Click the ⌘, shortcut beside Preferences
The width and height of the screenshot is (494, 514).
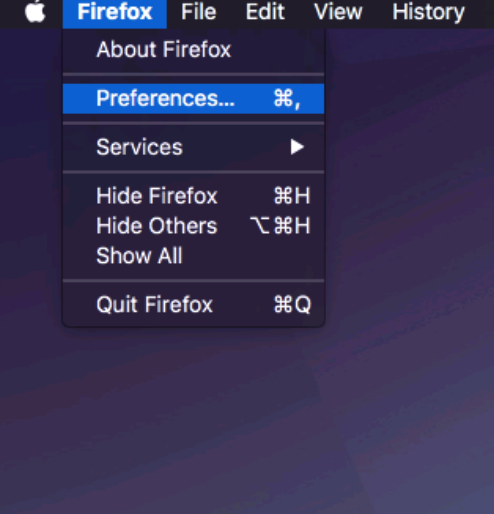[287, 99]
